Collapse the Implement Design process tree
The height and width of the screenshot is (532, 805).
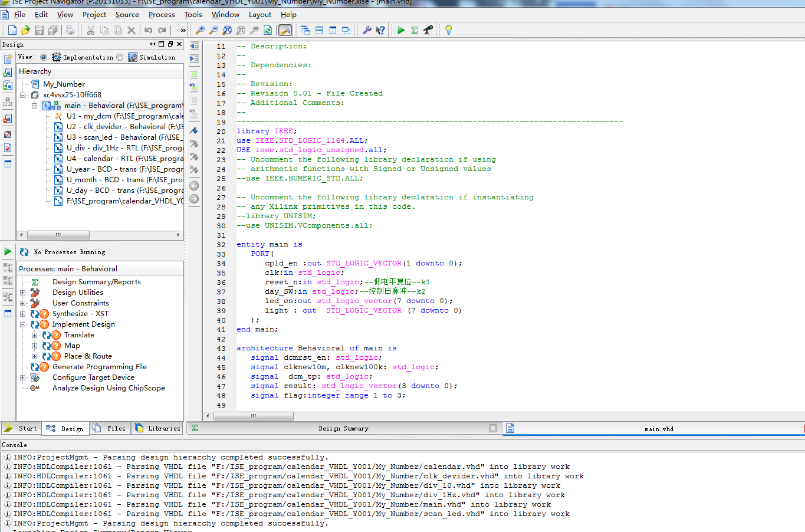coord(23,324)
